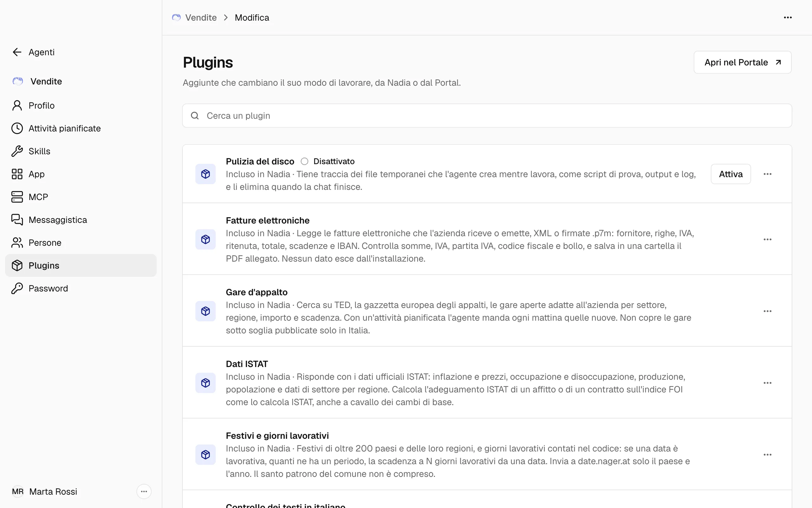812x508 pixels.
Task: Click the Dati ISTAT plugin icon
Action: tap(205, 383)
